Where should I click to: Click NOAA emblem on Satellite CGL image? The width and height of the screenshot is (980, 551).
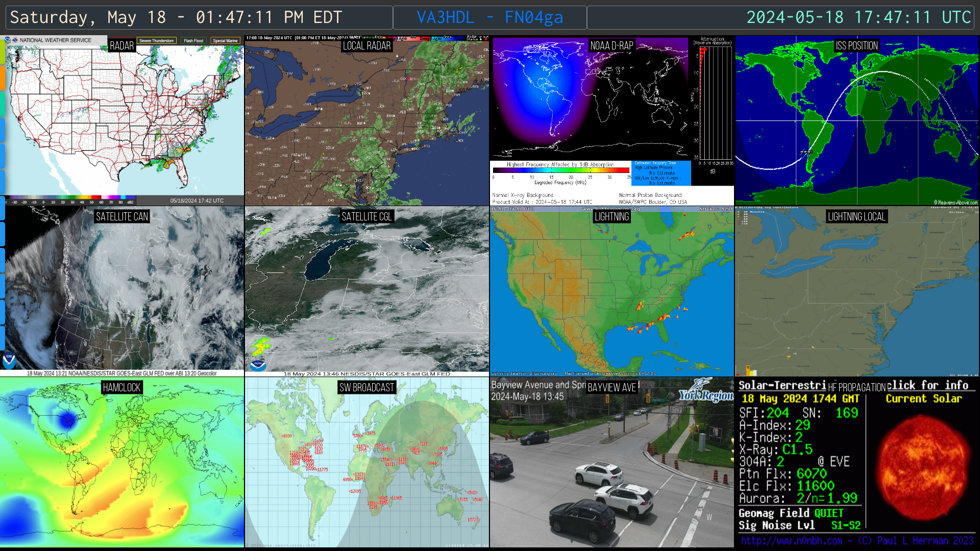pyautogui.click(x=258, y=365)
